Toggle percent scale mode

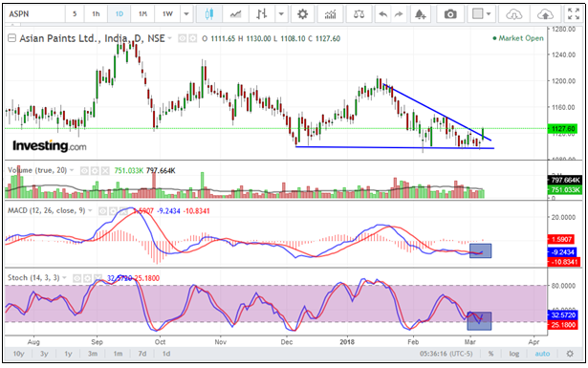pyautogui.click(x=490, y=354)
